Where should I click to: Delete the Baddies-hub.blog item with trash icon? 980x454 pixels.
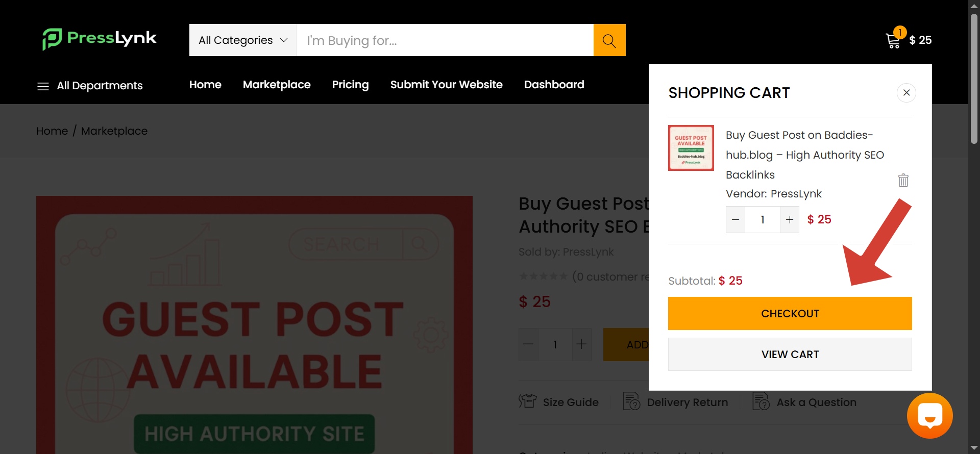click(x=903, y=180)
